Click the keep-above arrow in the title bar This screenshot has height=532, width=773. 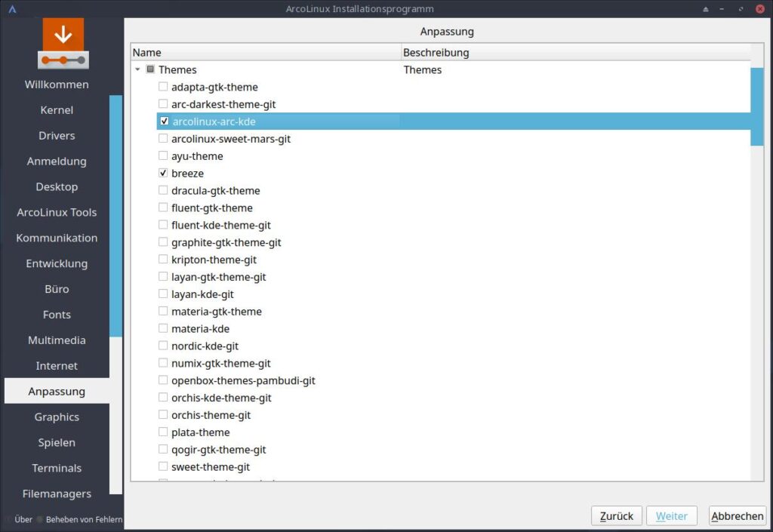[706, 9]
